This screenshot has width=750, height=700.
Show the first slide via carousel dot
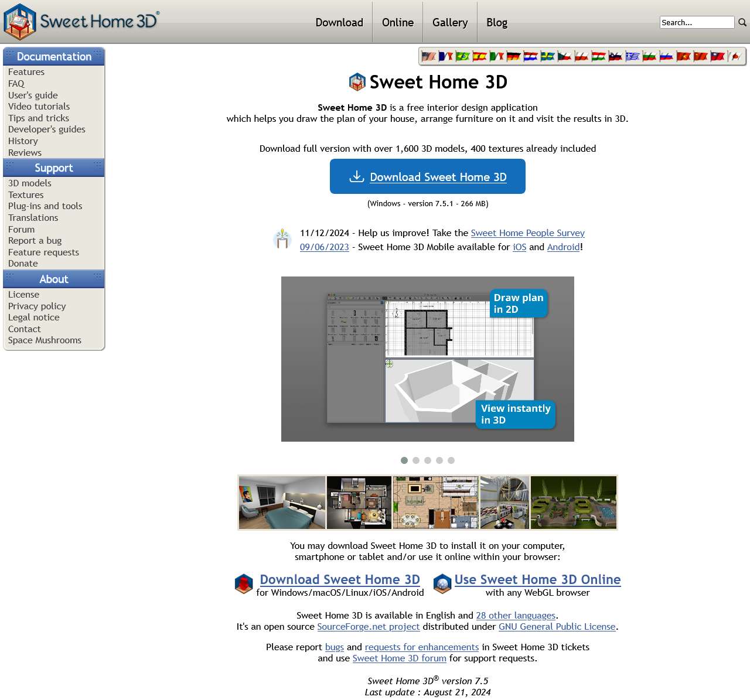pyautogui.click(x=404, y=460)
